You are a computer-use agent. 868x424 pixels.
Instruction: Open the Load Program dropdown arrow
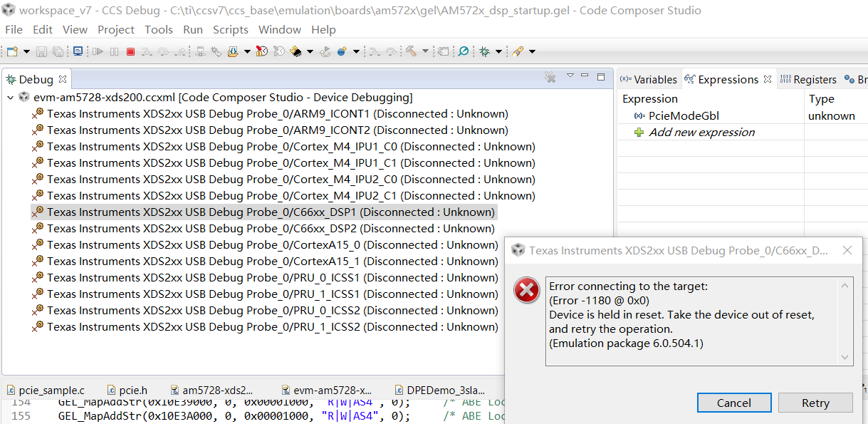247,51
